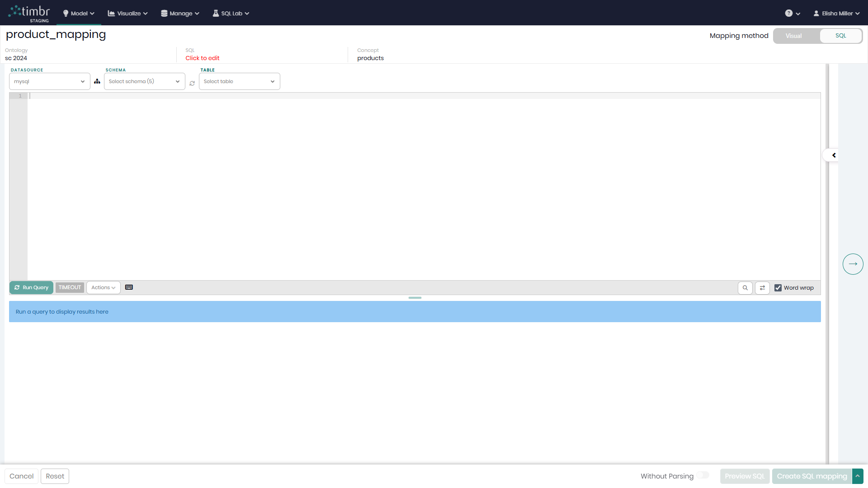Click the circular right-arrow icon on the right
The image size is (868, 488).
(x=853, y=264)
